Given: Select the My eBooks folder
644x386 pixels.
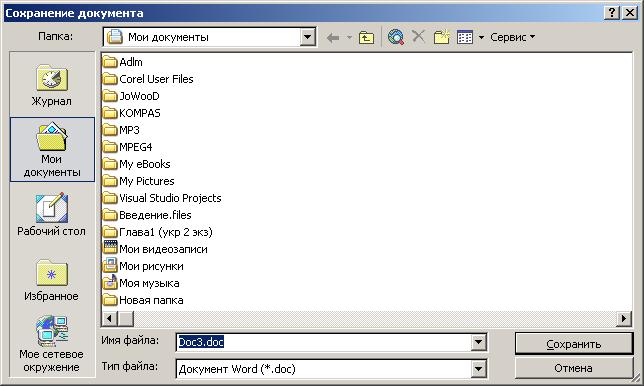Looking at the screenshot, I should coord(137,164).
